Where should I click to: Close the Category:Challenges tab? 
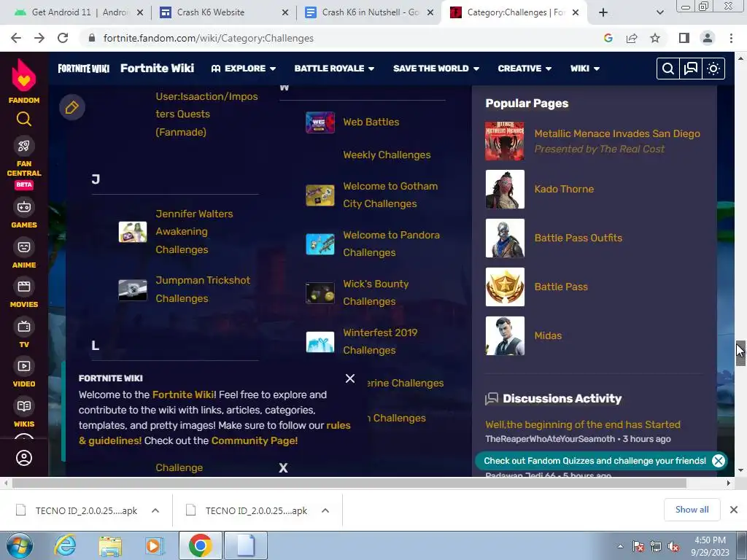576,12
